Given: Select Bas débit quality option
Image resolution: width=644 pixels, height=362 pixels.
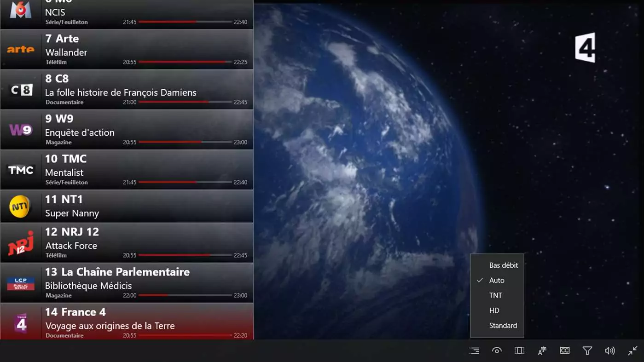Looking at the screenshot, I should click(x=503, y=265).
